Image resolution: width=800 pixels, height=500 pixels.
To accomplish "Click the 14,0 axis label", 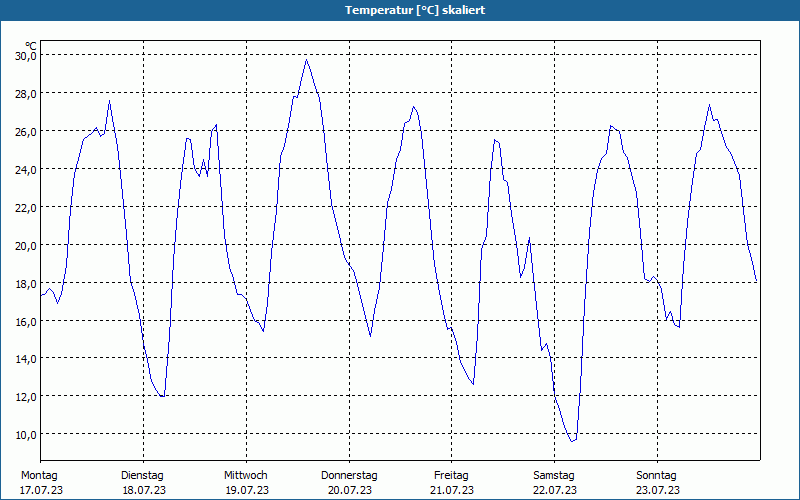I will [26, 359].
